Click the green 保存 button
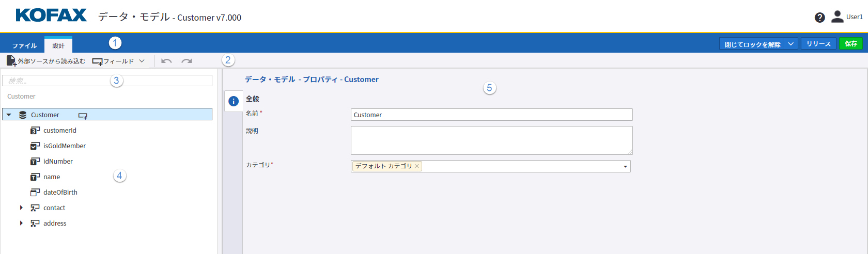Screen dimensions: 868x254 [x=850, y=44]
